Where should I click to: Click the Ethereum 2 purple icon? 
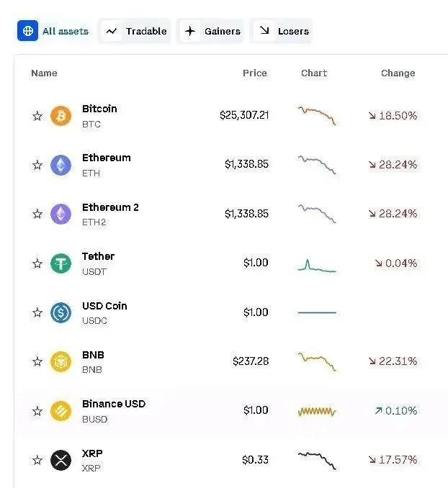point(61,214)
